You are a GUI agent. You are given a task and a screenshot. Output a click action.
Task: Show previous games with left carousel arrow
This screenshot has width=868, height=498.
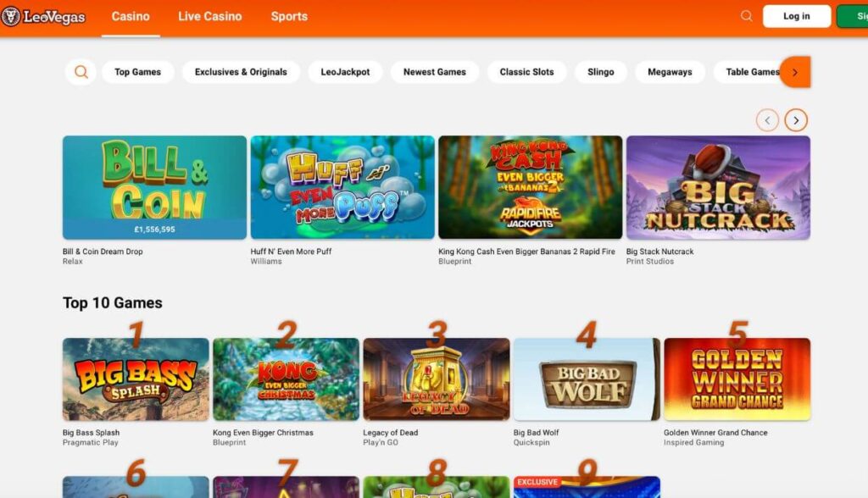pyautogui.click(x=767, y=120)
